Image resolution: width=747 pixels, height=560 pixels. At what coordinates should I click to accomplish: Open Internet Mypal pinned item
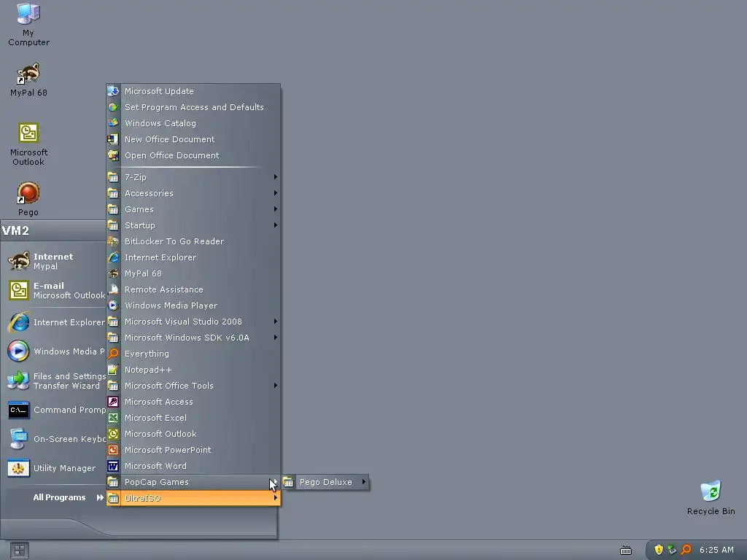pos(55,261)
